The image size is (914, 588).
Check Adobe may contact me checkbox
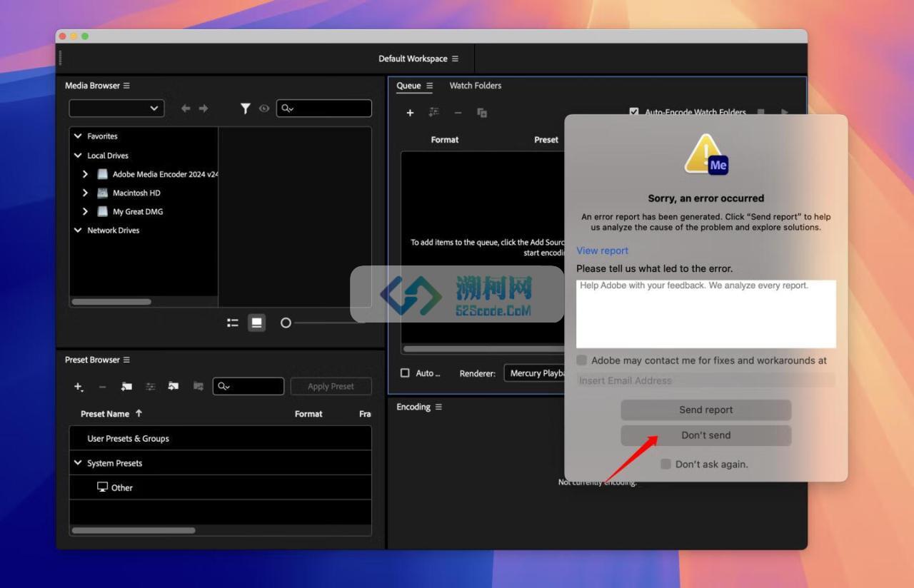coord(582,360)
